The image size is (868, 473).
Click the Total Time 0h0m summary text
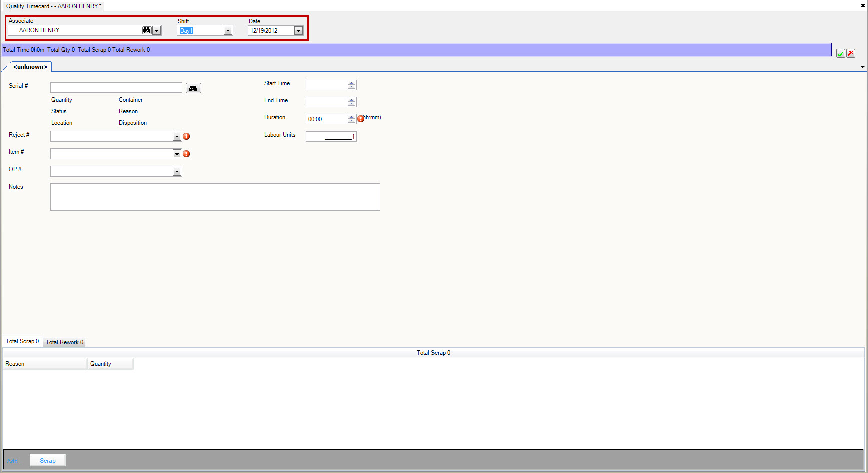click(24, 50)
